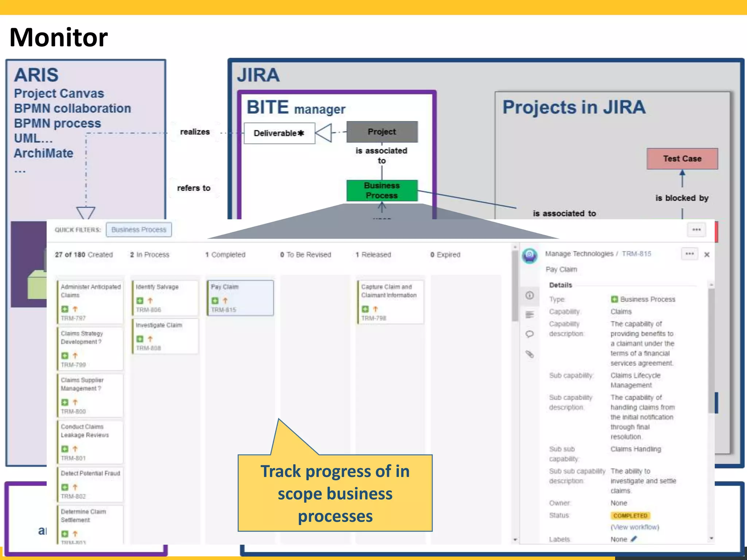The width and height of the screenshot is (747, 560).
Task: Select the Expired column header
Action: pyautogui.click(x=445, y=254)
